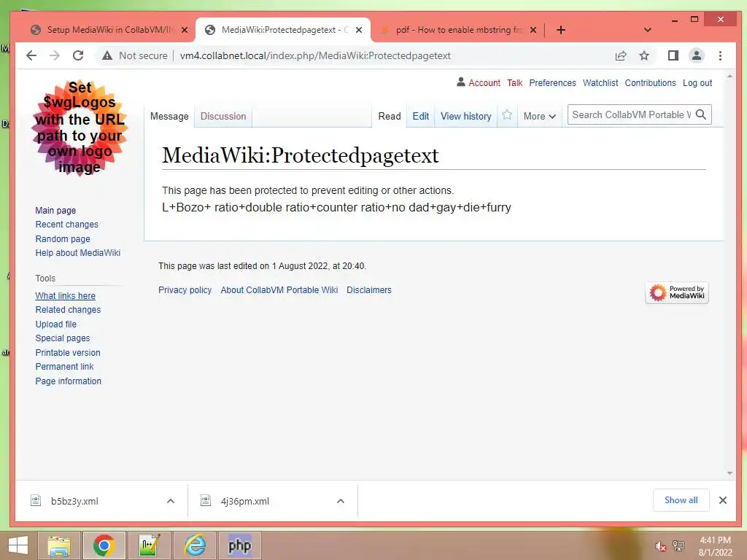
Task: Share this page via share icon
Action: click(621, 55)
